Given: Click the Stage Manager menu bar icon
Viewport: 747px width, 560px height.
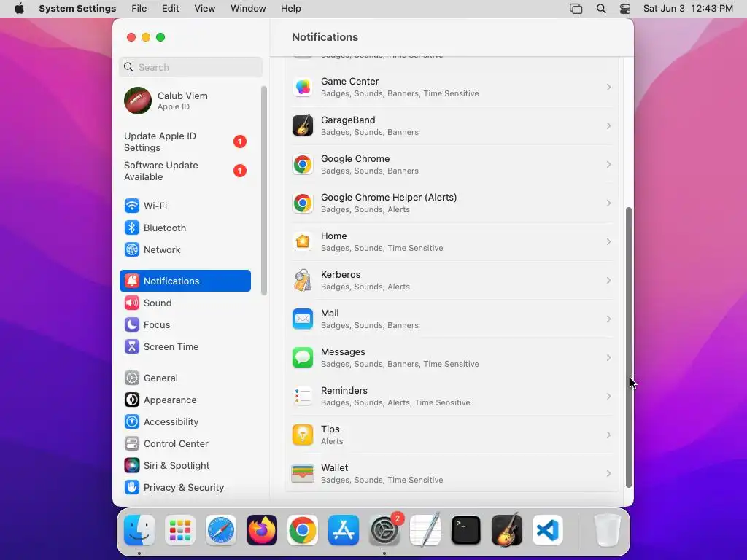Looking at the screenshot, I should point(576,9).
